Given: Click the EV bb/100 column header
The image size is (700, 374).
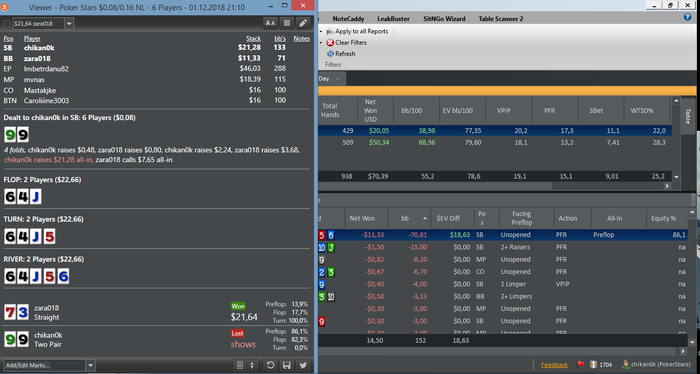Looking at the screenshot, I should (458, 111).
